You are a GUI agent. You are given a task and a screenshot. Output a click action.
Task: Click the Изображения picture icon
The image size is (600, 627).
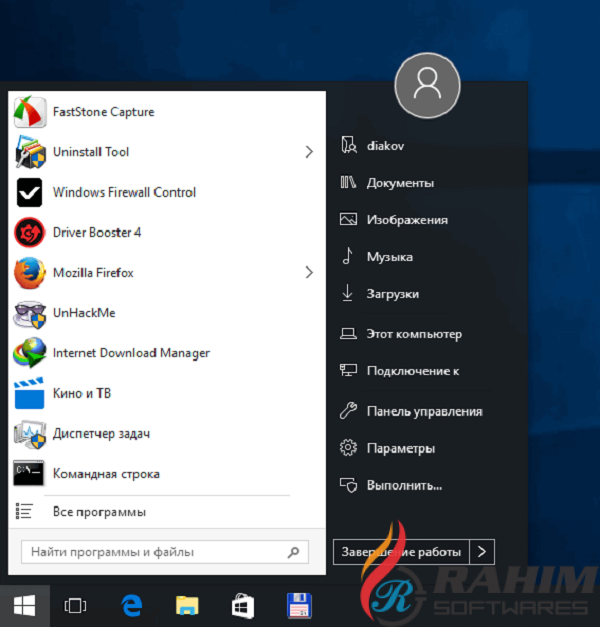pyautogui.click(x=348, y=219)
